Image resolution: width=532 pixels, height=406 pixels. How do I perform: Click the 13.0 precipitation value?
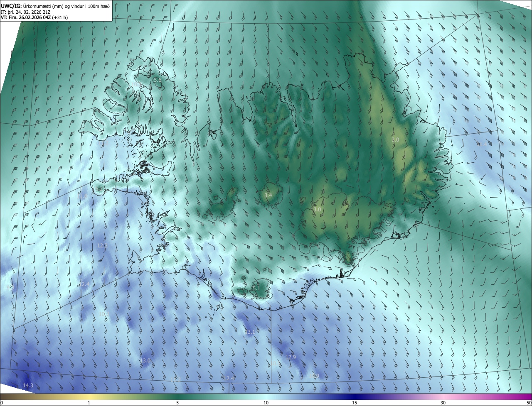click(145, 360)
